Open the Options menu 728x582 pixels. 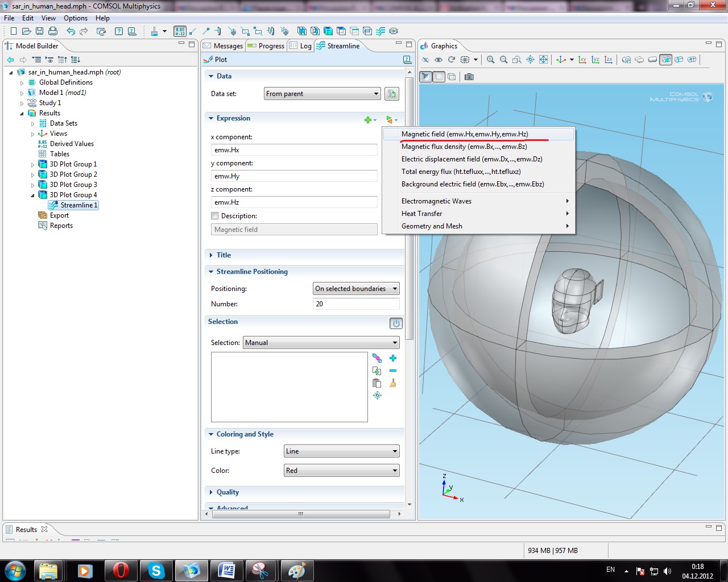[76, 18]
